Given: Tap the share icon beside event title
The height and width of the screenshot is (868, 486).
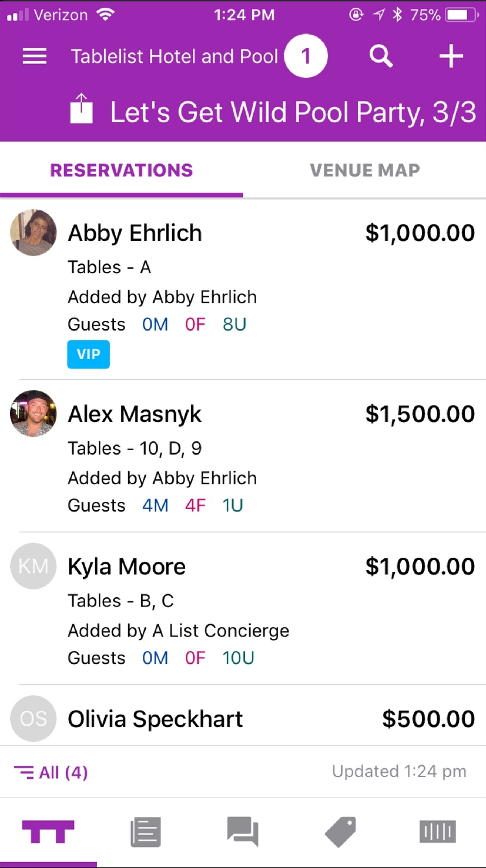Looking at the screenshot, I should [x=82, y=109].
